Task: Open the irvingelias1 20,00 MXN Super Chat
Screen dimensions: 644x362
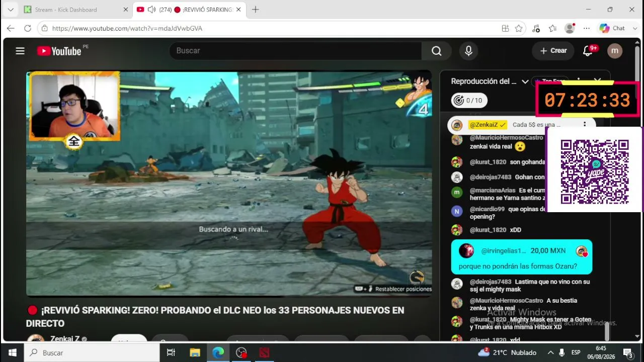Action: pos(521,257)
